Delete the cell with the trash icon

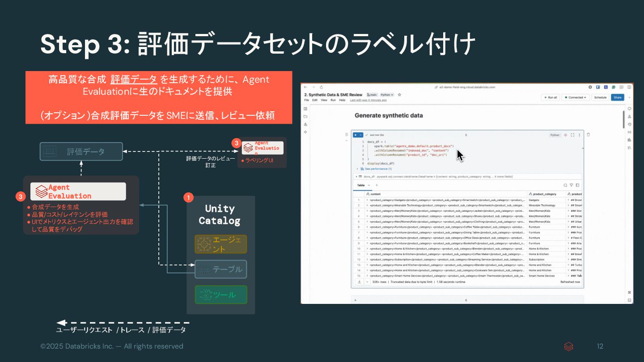pyautogui.click(x=588, y=135)
